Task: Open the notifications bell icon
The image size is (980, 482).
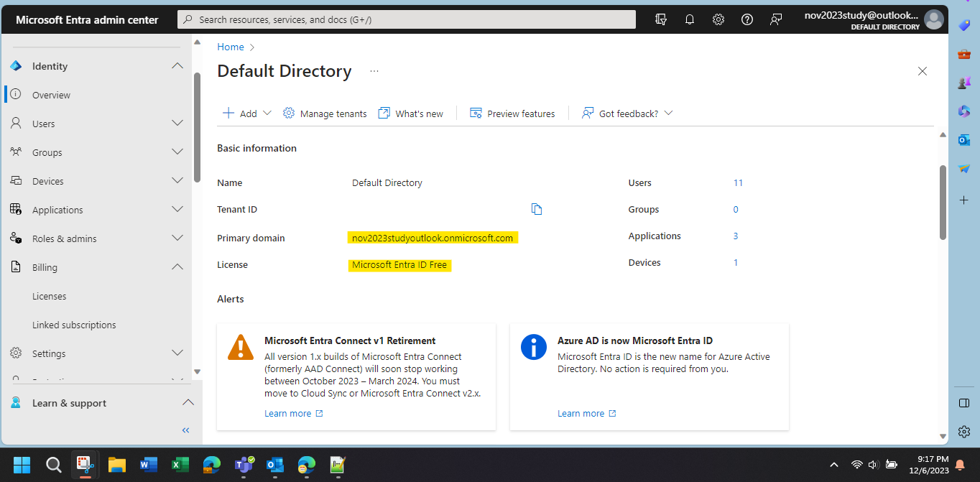Action: pyautogui.click(x=690, y=19)
